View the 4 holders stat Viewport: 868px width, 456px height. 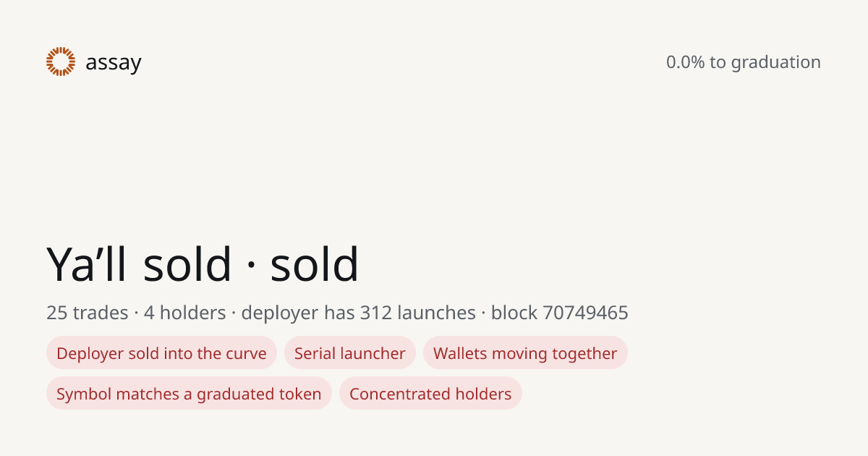pos(185,313)
